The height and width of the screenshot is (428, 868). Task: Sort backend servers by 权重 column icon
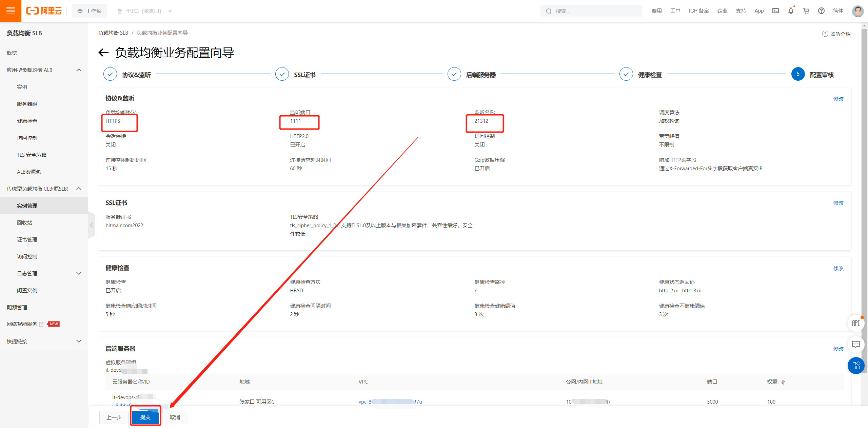[x=783, y=382]
